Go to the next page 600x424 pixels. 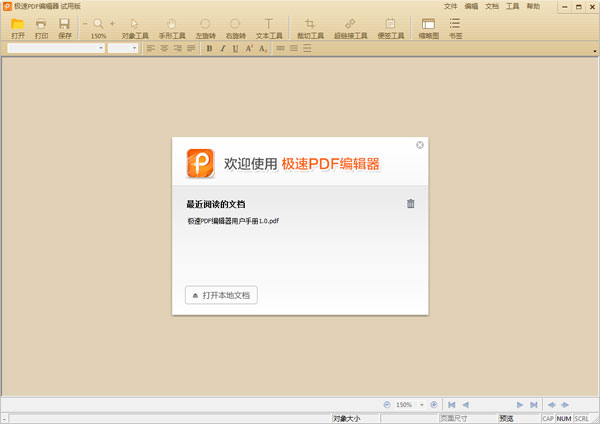(x=520, y=404)
